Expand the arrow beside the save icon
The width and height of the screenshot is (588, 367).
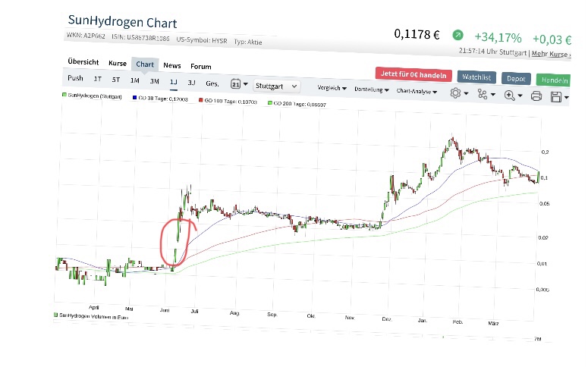(x=566, y=98)
